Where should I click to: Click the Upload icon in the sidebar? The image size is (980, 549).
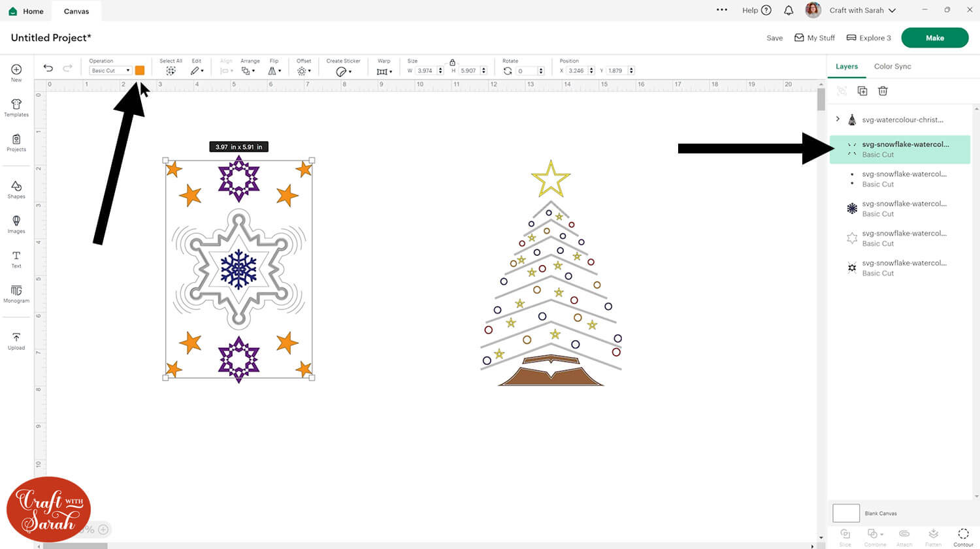pos(16,341)
